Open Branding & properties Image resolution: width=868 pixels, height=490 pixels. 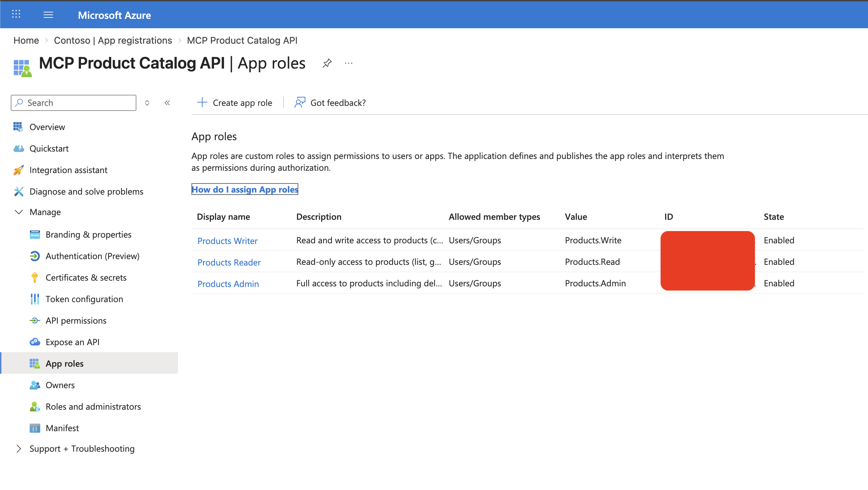[x=88, y=234]
